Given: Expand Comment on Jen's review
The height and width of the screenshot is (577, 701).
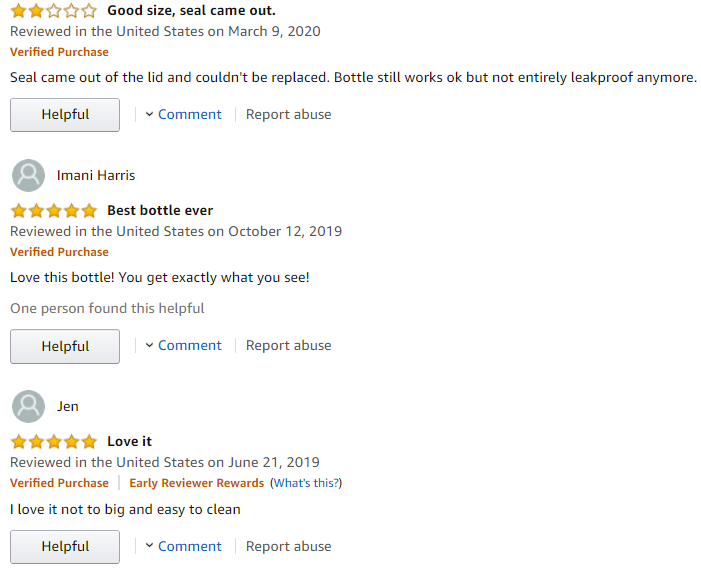Looking at the screenshot, I should 183,546.
